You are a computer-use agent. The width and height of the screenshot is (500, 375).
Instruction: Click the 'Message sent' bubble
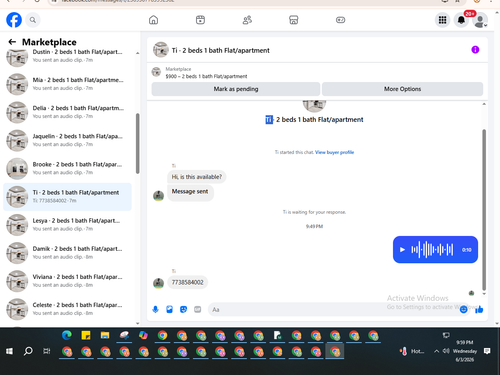tap(190, 192)
